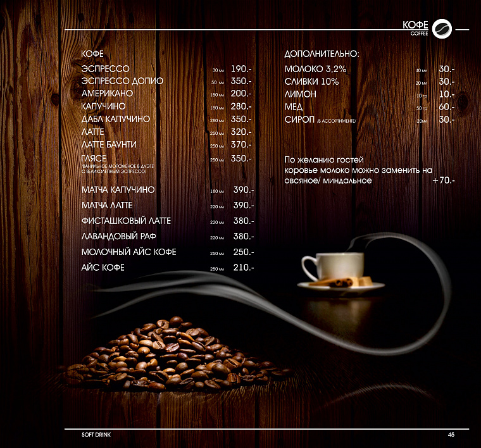Select the МАТЧА ЛАТТЕ item

pos(107,205)
